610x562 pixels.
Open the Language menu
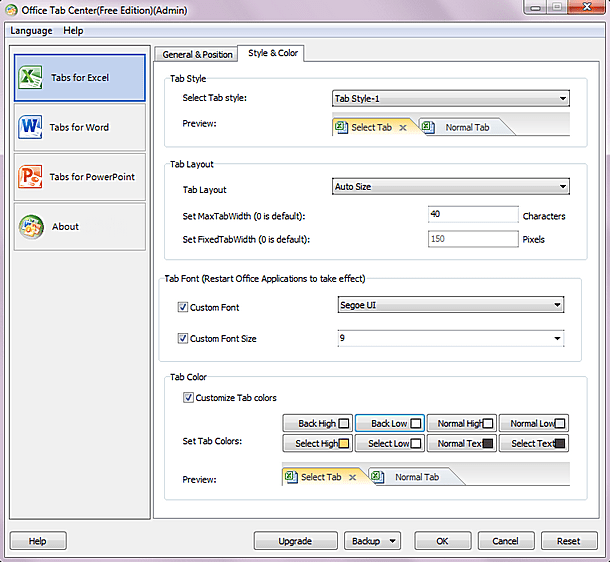click(31, 30)
